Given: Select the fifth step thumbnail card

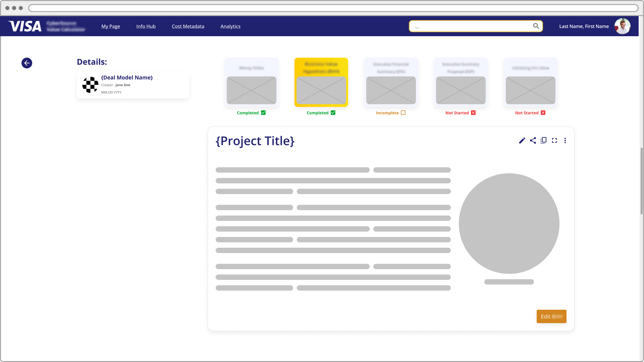Looking at the screenshot, I should pyautogui.click(x=531, y=82).
